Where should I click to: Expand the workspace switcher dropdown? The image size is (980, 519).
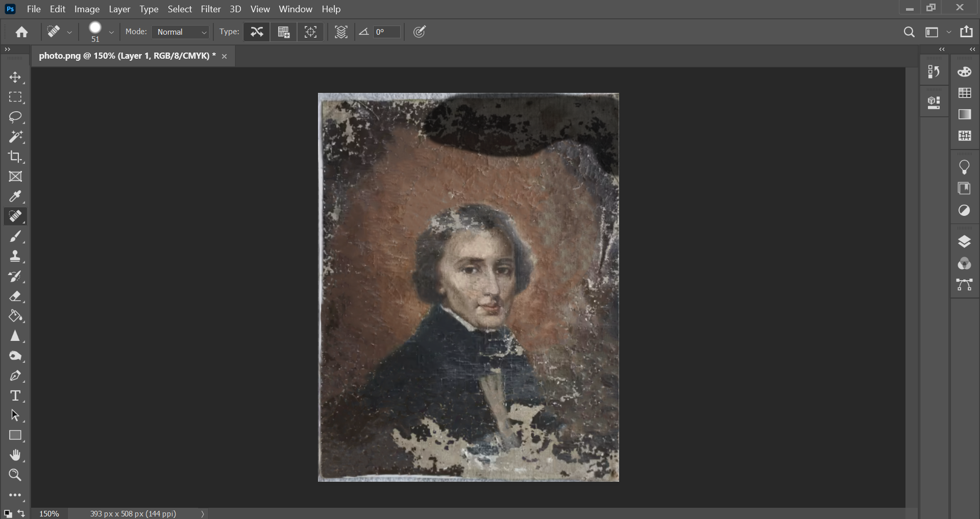pos(949,32)
